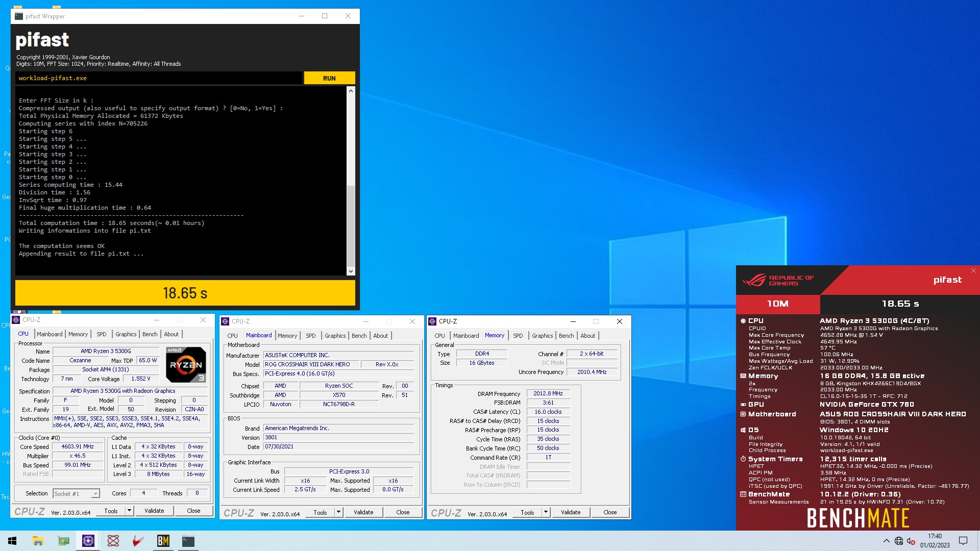Open the Graphics tab in left CPU-Z window
980x551 pixels.
(x=126, y=334)
